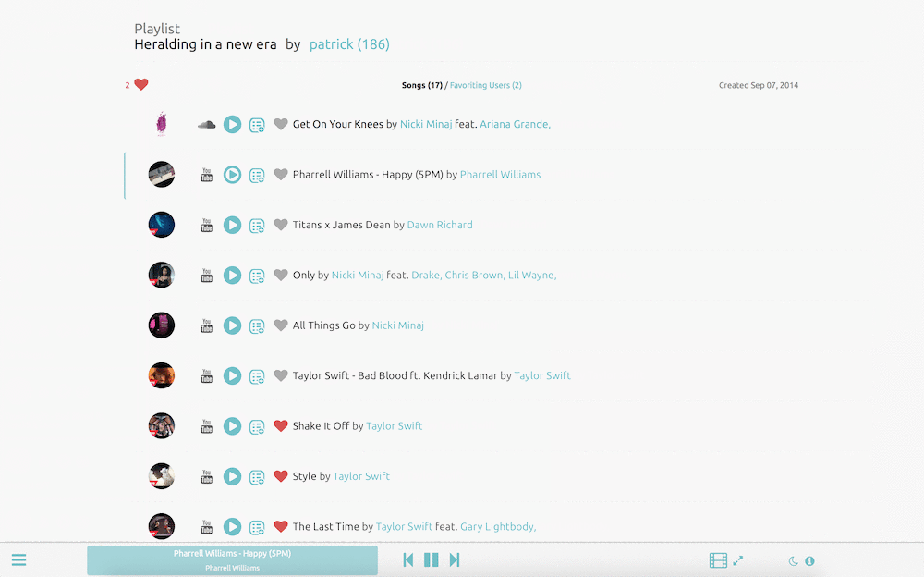The width and height of the screenshot is (924, 577).
Task: Unfavorite The Last Time song
Action: tap(281, 526)
